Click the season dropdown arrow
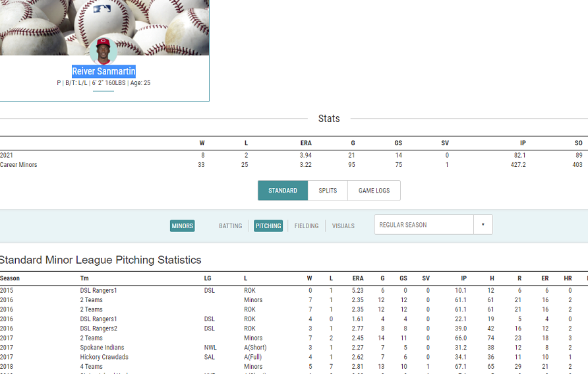The image size is (588, 374). click(483, 225)
